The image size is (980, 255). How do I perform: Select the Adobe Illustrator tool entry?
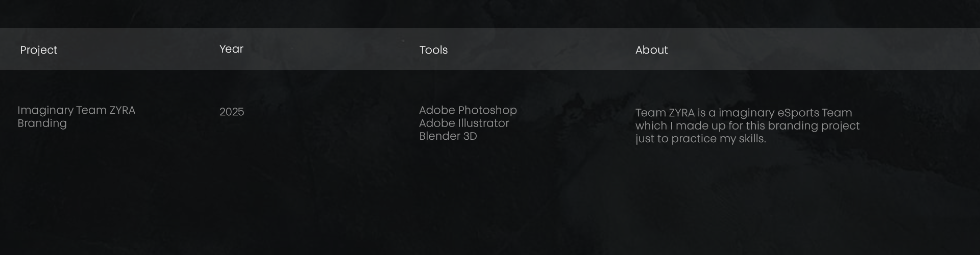[464, 123]
